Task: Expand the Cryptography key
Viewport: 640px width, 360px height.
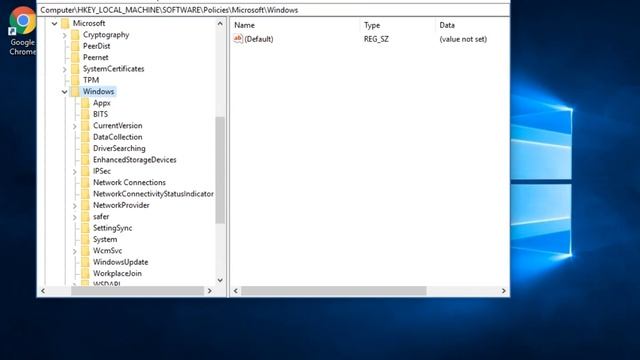Action: pyautogui.click(x=64, y=36)
